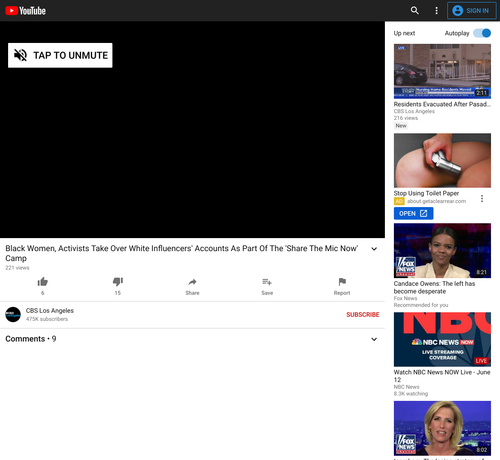Open Candace Owens video thumbnail

coord(442,251)
